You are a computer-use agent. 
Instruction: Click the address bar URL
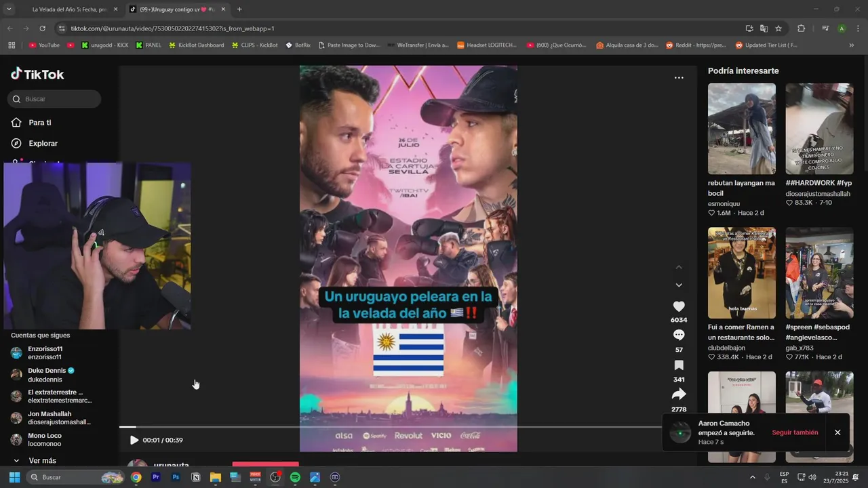coord(172,28)
